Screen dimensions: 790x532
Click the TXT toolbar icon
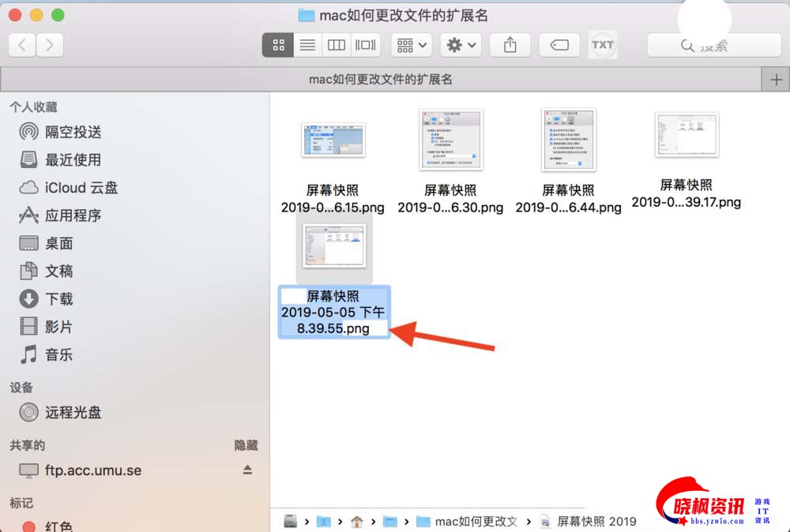tap(603, 45)
